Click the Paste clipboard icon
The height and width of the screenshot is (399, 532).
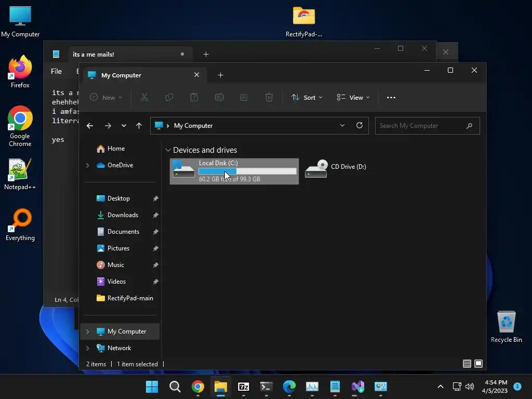pos(194,97)
